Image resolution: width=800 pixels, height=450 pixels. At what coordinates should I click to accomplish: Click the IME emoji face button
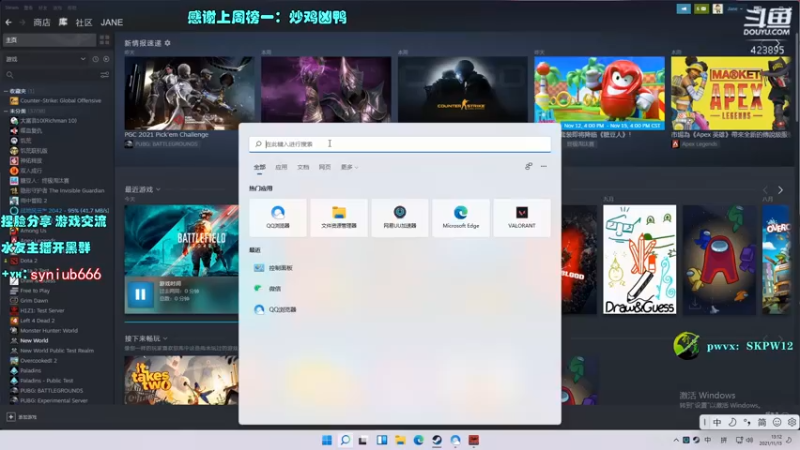click(777, 422)
